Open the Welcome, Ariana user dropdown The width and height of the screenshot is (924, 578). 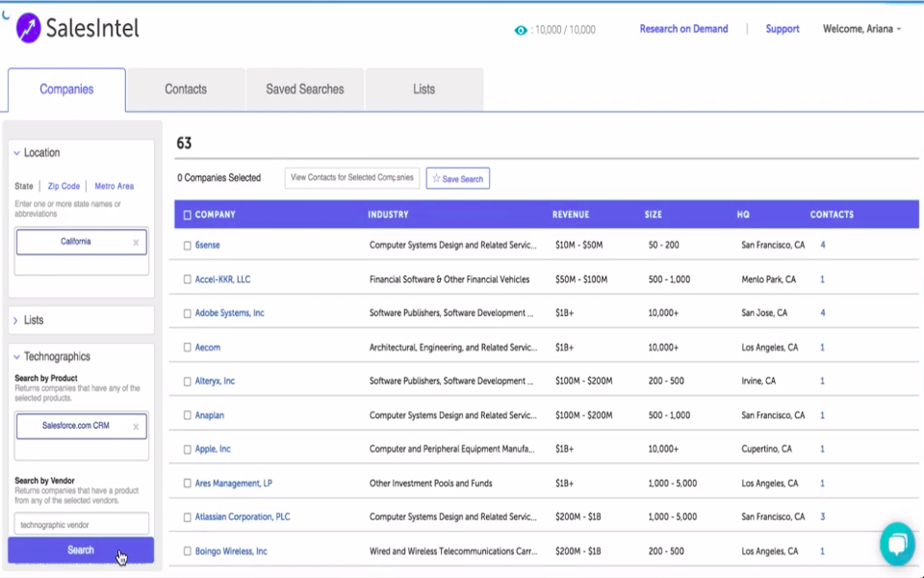point(861,29)
